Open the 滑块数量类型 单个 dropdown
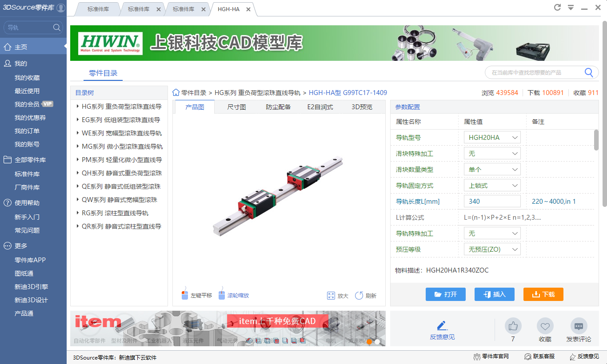Screen dimensions: 607x364 (x=492, y=170)
